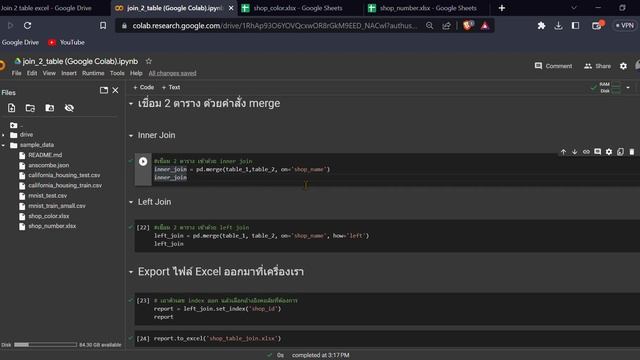Select anscombe.json file

(x=48, y=165)
